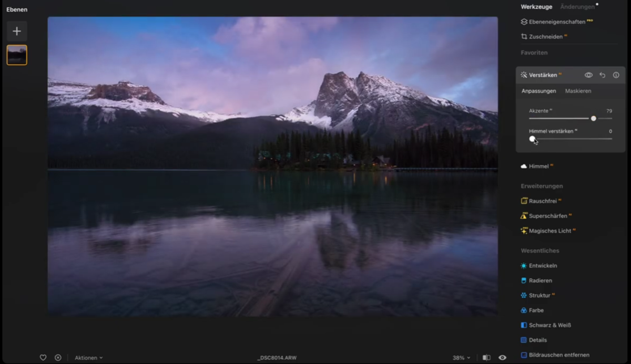Add a new layer with the plus button

point(16,31)
